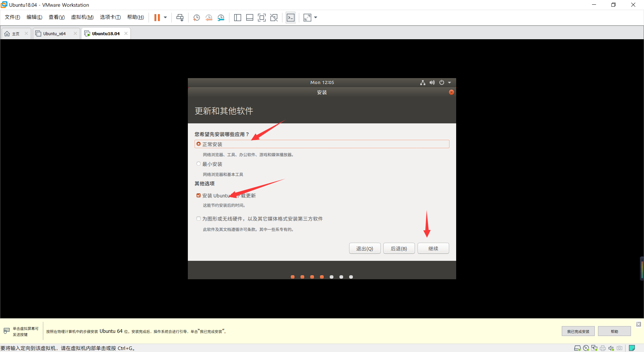Click the network icon in Ubuntu top bar
This screenshot has height=352, width=644.
pyautogui.click(x=423, y=82)
